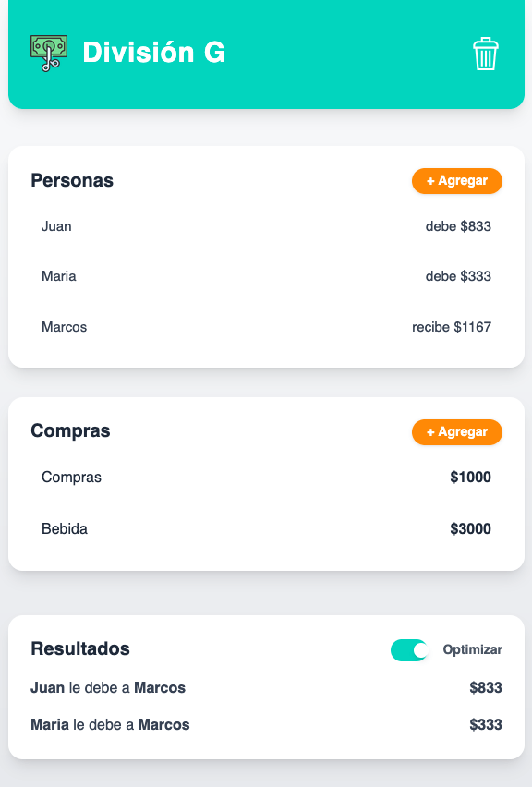Select the 'Juan le debe a Marcos' result row

click(x=266, y=688)
